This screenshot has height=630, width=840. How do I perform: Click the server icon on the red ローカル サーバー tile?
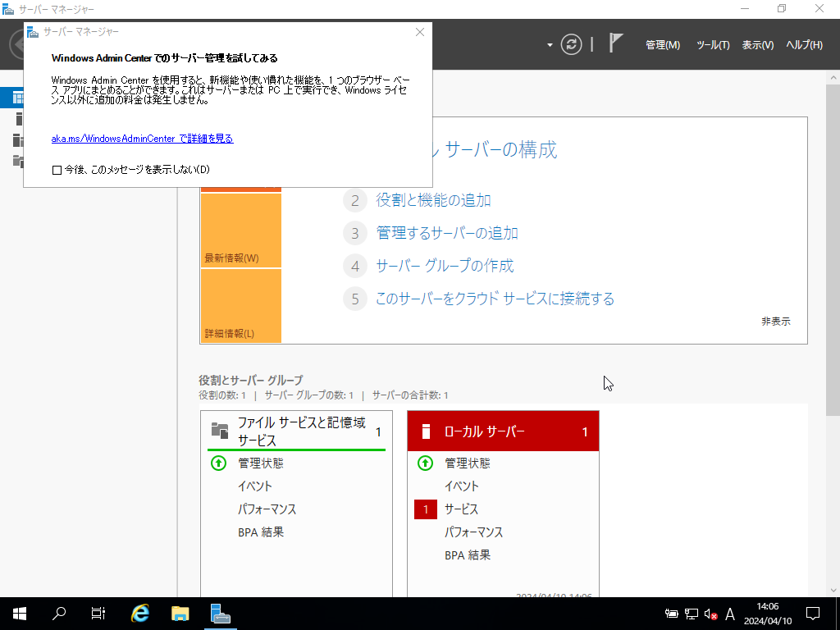[x=426, y=431]
